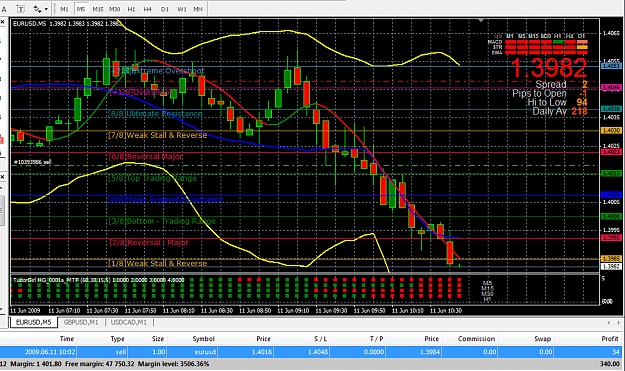The width and height of the screenshot is (625, 371).
Task: Click the large red 1.3982 price display
Action: click(x=548, y=68)
